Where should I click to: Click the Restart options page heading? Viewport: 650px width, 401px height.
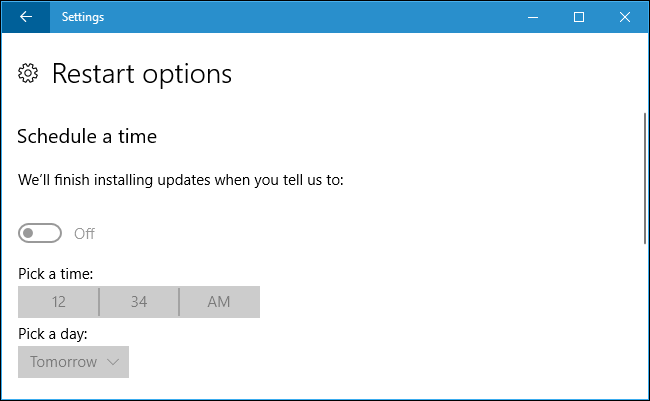coord(141,73)
